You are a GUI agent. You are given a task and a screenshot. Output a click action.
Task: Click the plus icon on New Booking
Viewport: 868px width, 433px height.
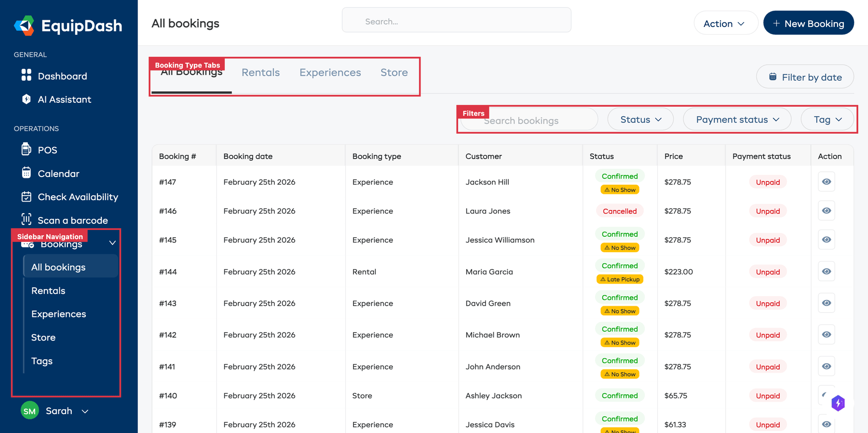click(776, 23)
